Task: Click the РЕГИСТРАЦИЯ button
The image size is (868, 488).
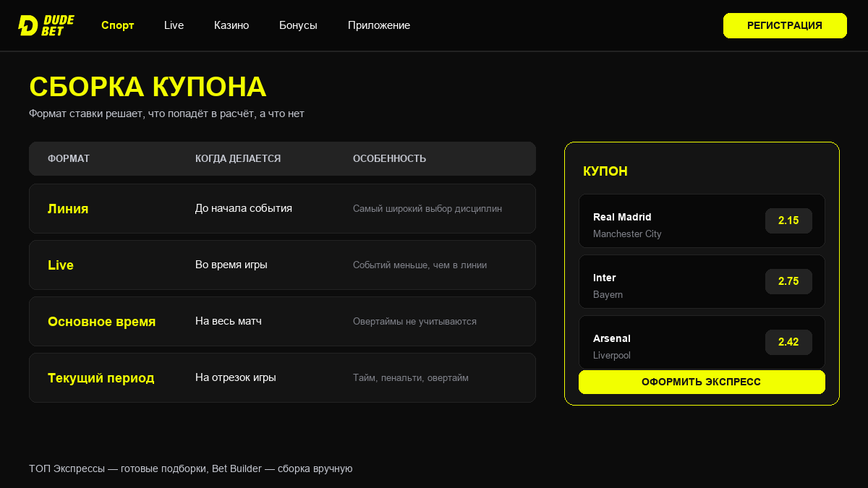Action: 785,25
